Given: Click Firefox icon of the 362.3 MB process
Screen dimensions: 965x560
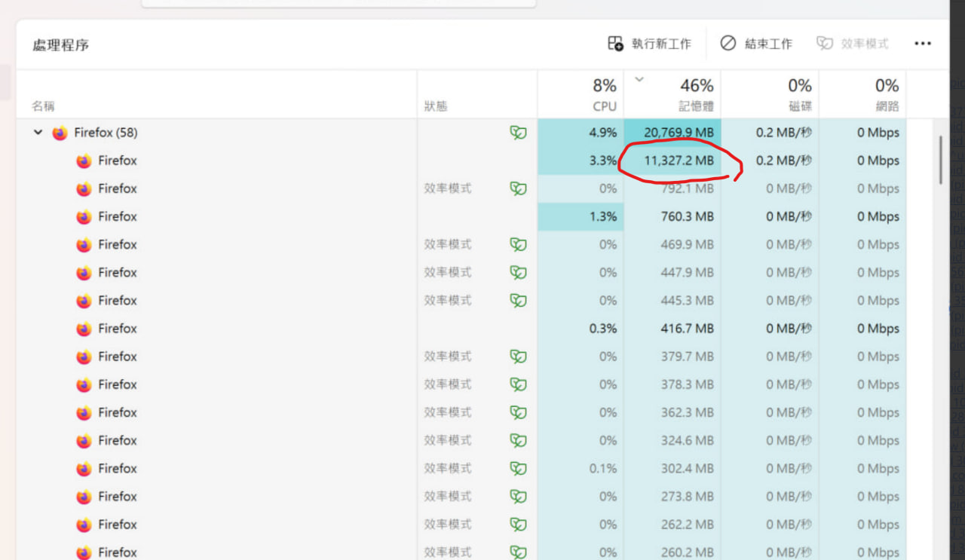Looking at the screenshot, I should point(84,413).
